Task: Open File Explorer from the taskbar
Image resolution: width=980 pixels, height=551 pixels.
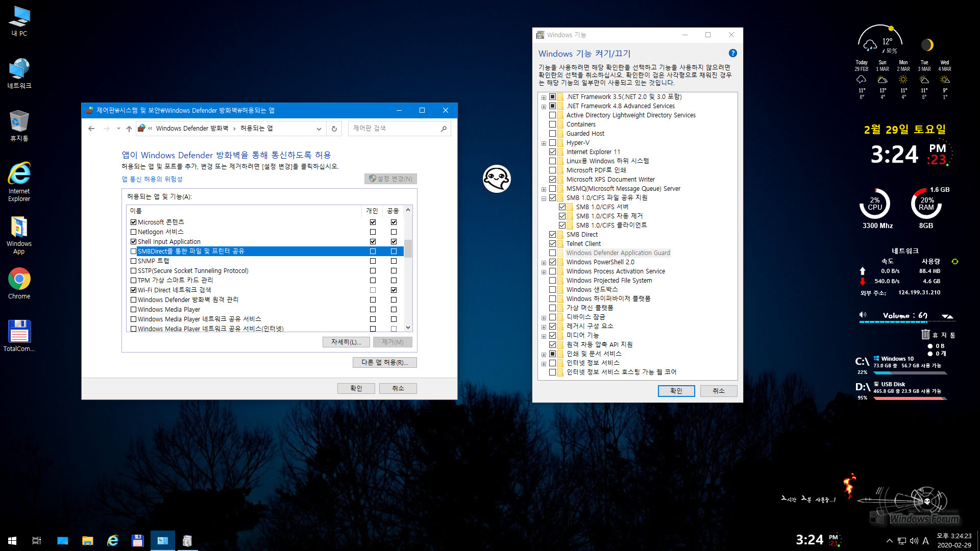Action: coord(87,541)
